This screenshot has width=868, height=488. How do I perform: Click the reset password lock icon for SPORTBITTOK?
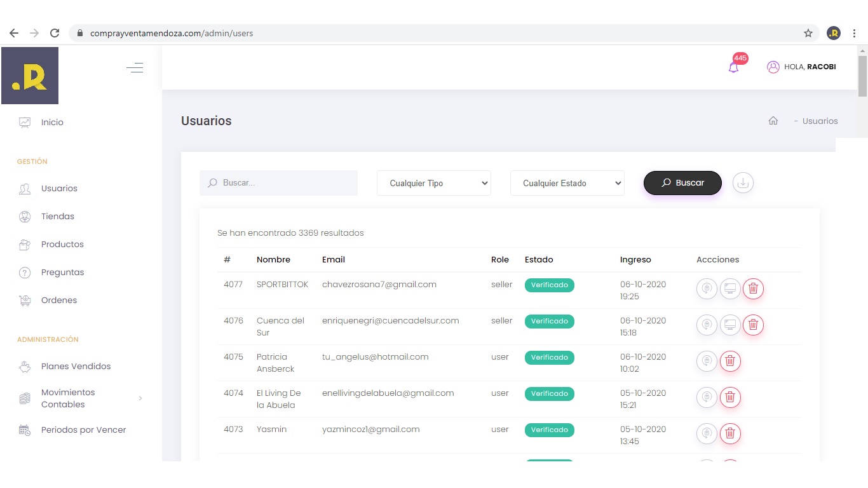[x=707, y=288]
